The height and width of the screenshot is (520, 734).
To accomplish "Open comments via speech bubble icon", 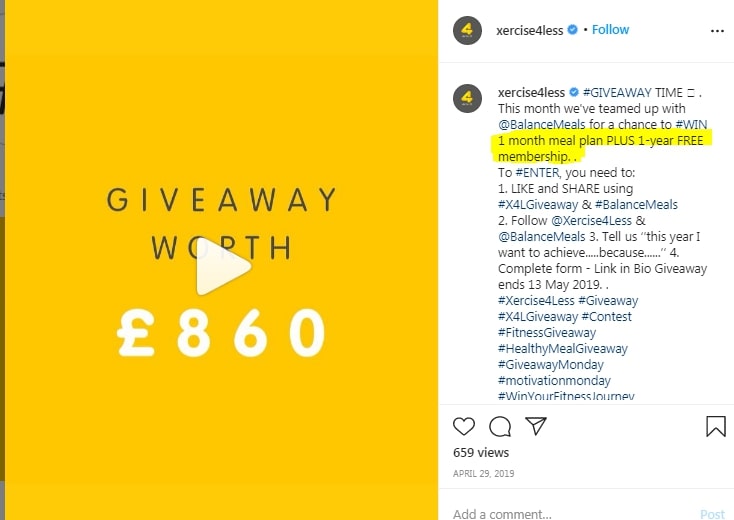I will [500, 426].
